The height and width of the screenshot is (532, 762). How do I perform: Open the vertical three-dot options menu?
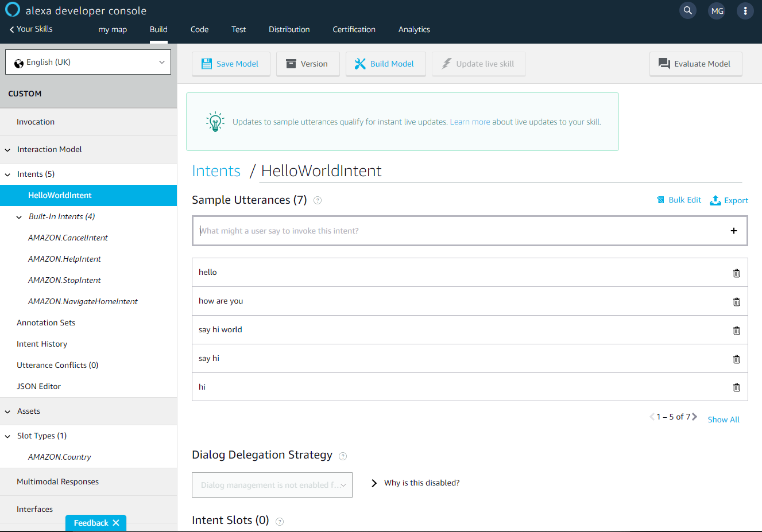[745, 10]
